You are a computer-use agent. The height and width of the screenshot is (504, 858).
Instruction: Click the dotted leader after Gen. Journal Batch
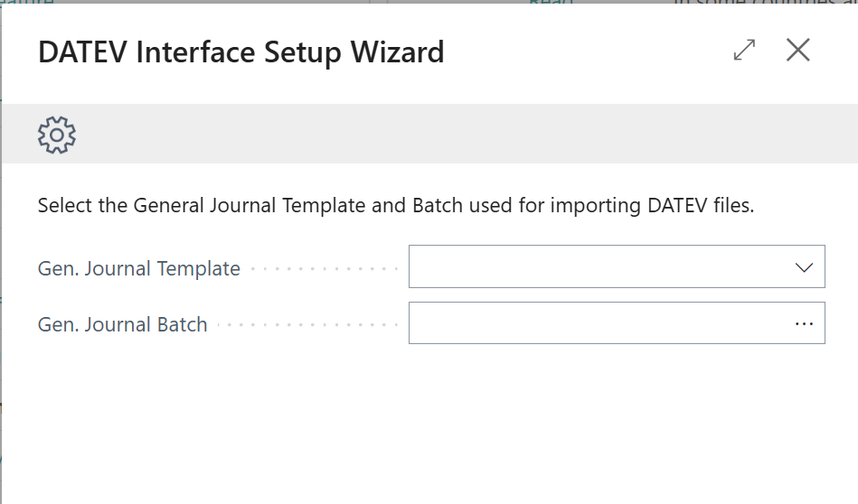click(x=306, y=325)
